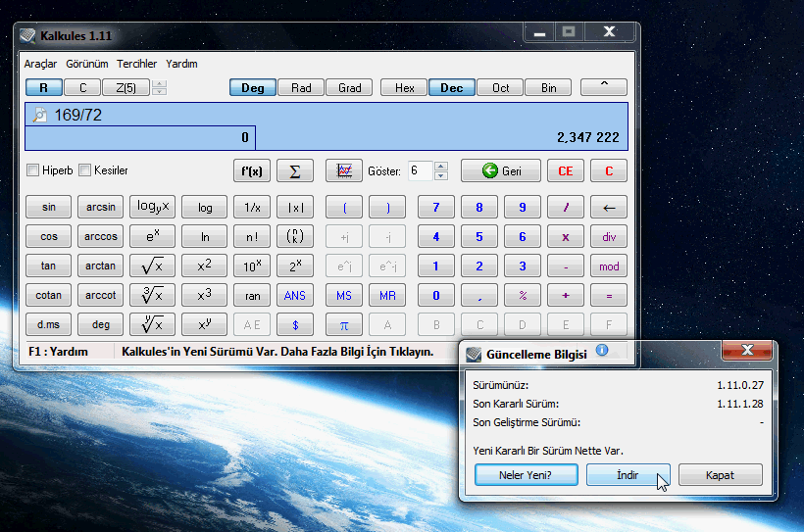The image size is (804, 532).
Task: Select the Deg angle mode
Action: 253,87
